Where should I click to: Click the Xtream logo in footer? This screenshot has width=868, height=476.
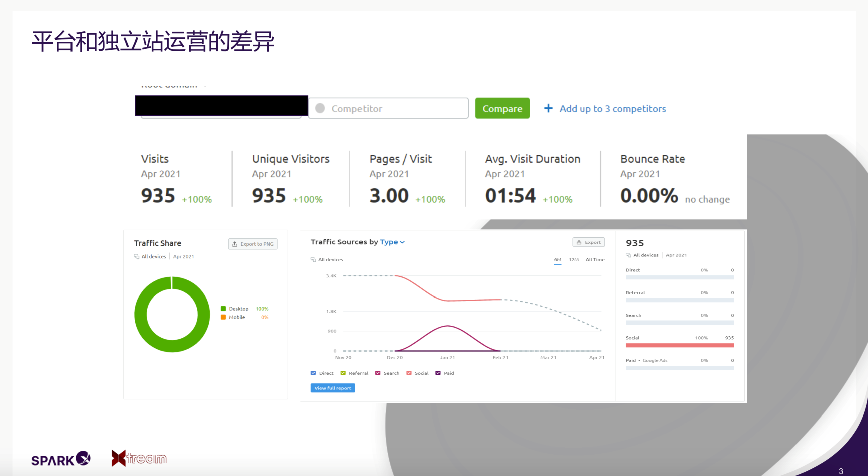point(139,458)
